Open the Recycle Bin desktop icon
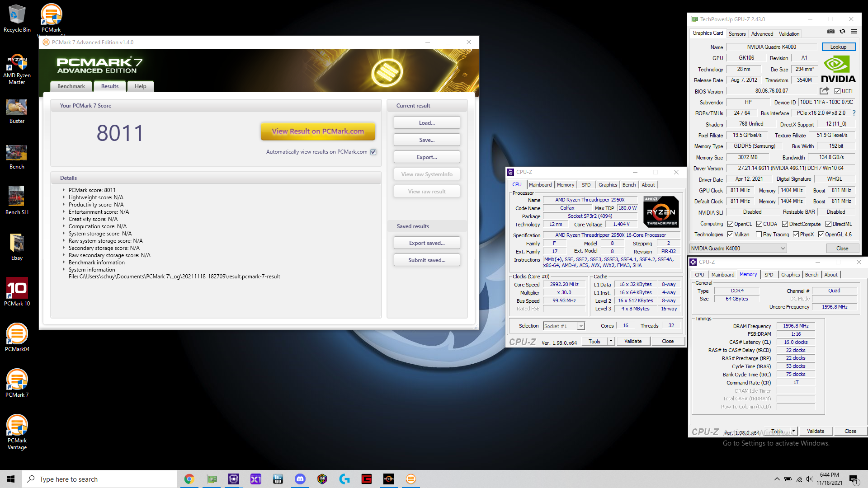Screen dimensions: 868x488 tap(17, 19)
